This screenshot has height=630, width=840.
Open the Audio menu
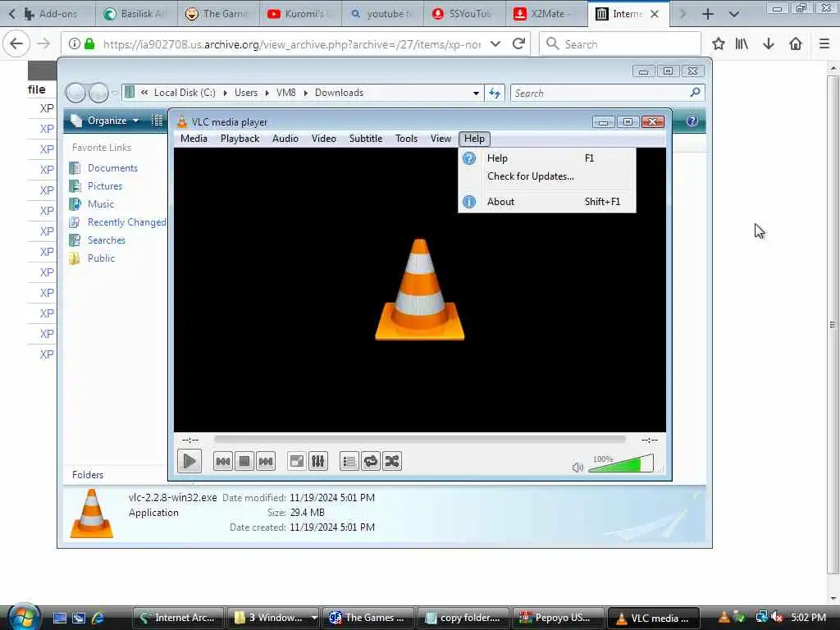285,139
